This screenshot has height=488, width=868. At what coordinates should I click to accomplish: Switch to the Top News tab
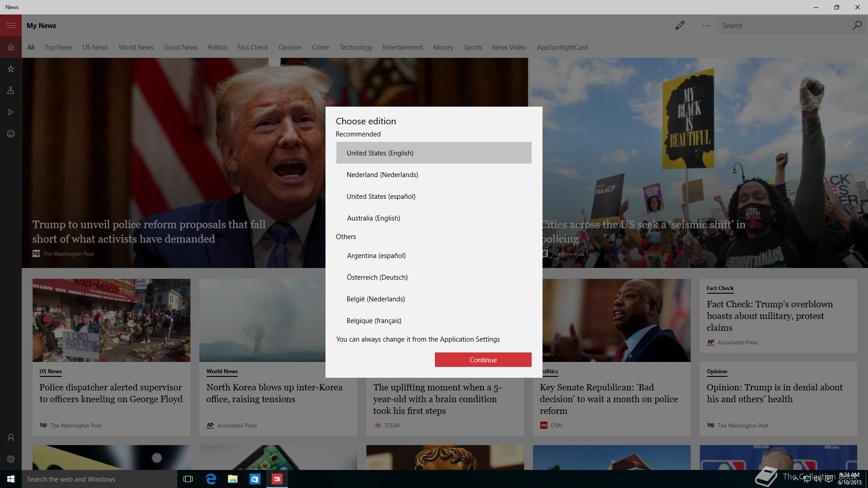tap(58, 47)
